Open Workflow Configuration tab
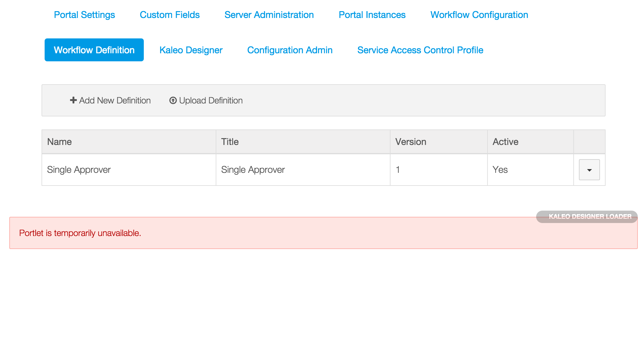The width and height of the screenshot is (644, 363). [479, 15]
